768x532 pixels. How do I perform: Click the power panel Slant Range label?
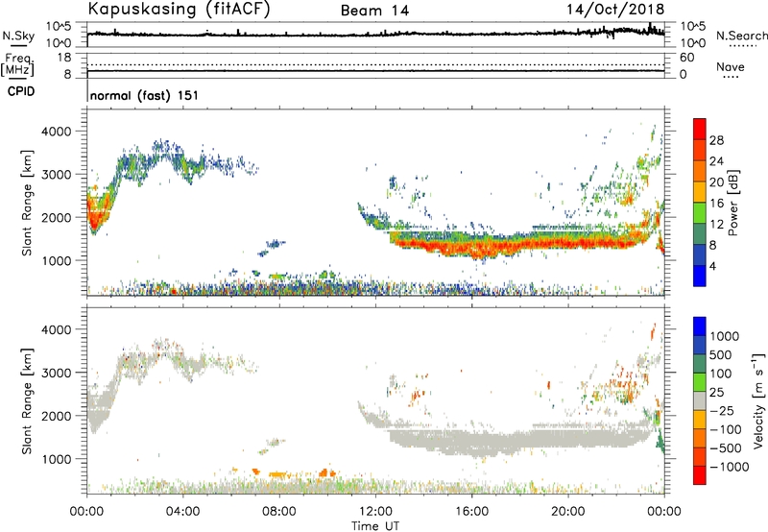(27, 203)
